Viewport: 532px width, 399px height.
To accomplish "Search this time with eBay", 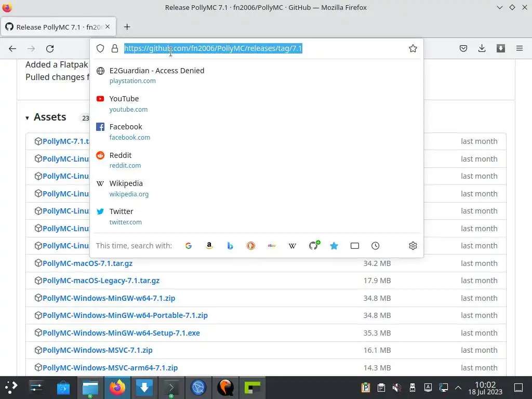I will point(271,246).
